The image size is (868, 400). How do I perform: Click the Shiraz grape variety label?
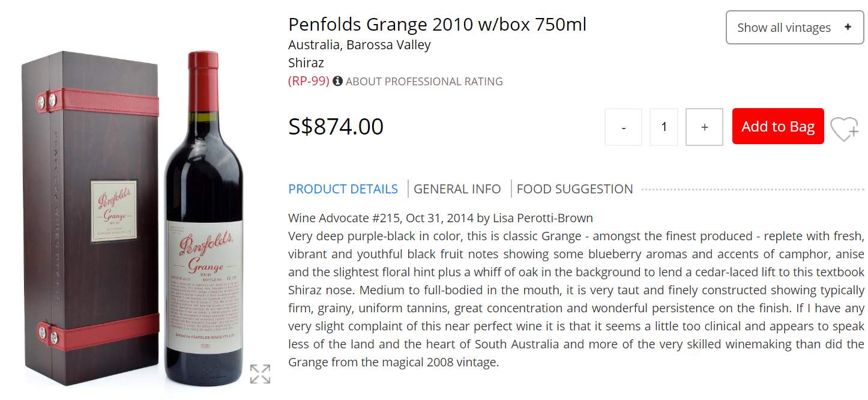(x=306, y=63)
